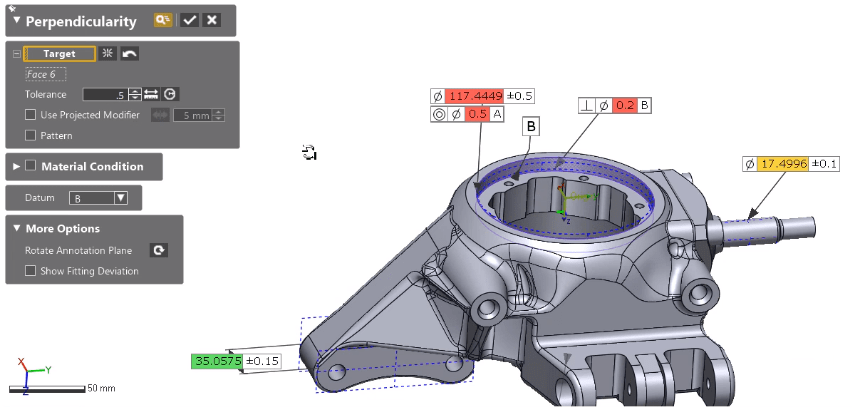The image size is (852, 407).
Task: Collapse the Perpendicularity panel header arrow
Action: 16,20
